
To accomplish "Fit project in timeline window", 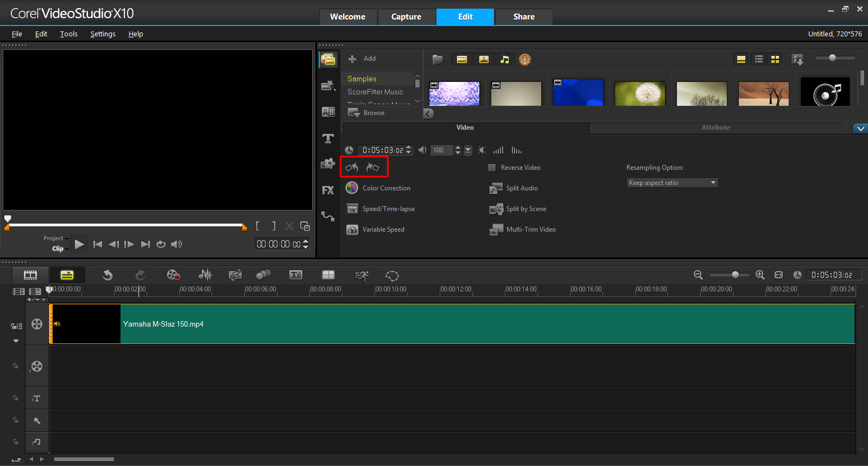I will coord(778,275).
